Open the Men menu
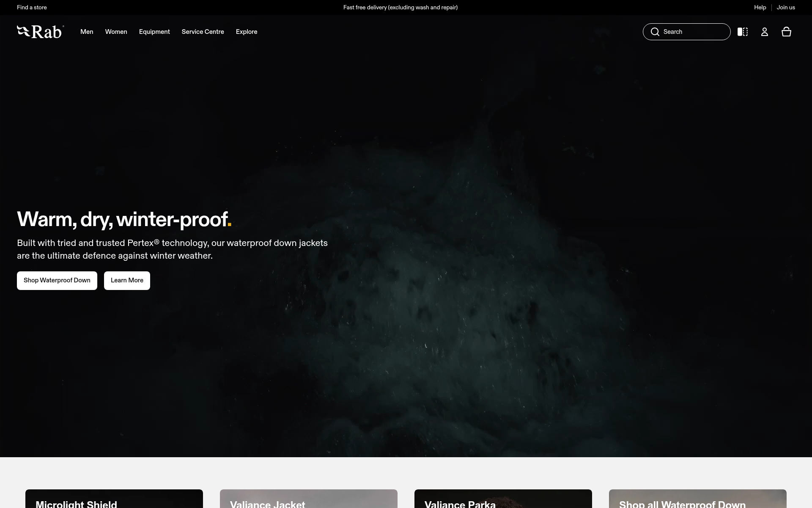Screen dimensions: 812x508 point(87,32)
